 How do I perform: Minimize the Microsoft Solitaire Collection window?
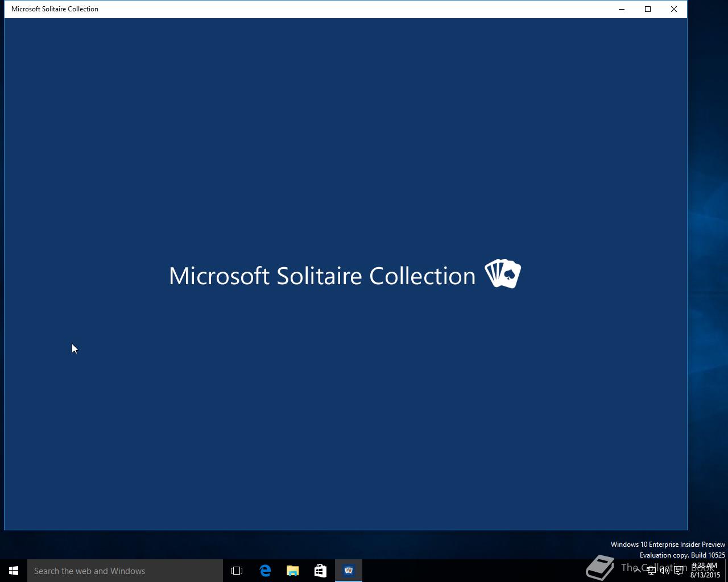(622, 9)
